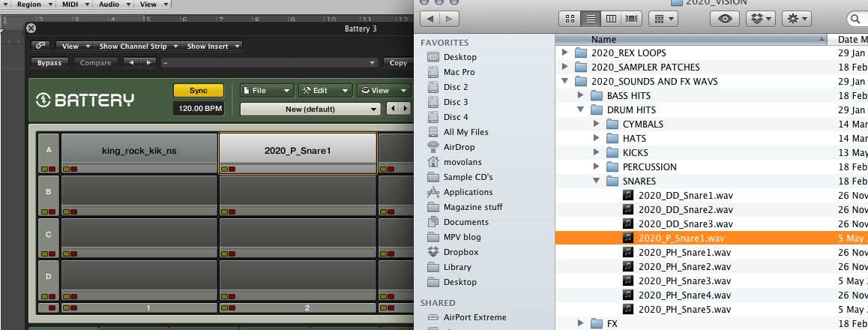
Task: Toggle yellow mute button on 2020_P_Snare1 cell
Action: 224,169
